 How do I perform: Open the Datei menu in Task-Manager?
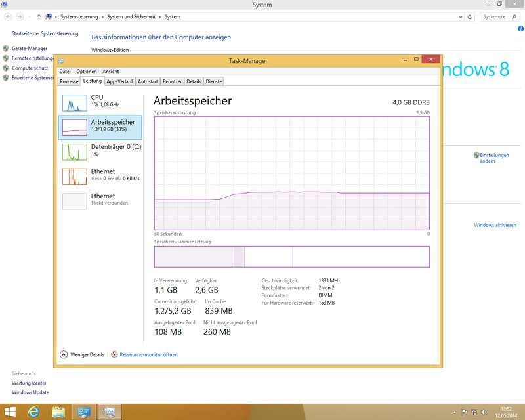65,72
